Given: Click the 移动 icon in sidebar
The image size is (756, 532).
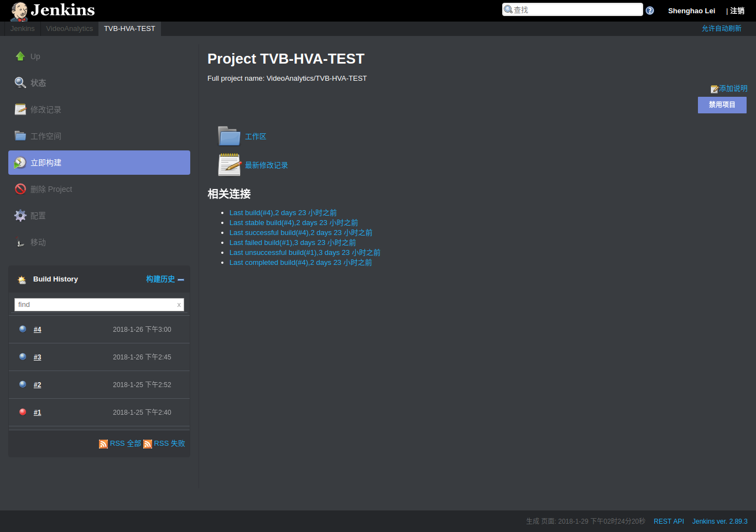Looking at the screenshot, I should (20, 242).
